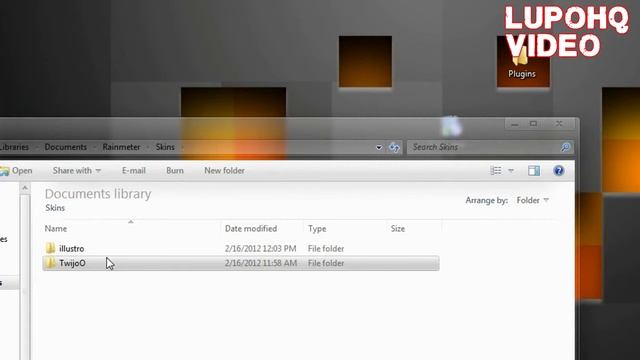
Task: Toggle the preview pane icon
Action: [533, 171]
